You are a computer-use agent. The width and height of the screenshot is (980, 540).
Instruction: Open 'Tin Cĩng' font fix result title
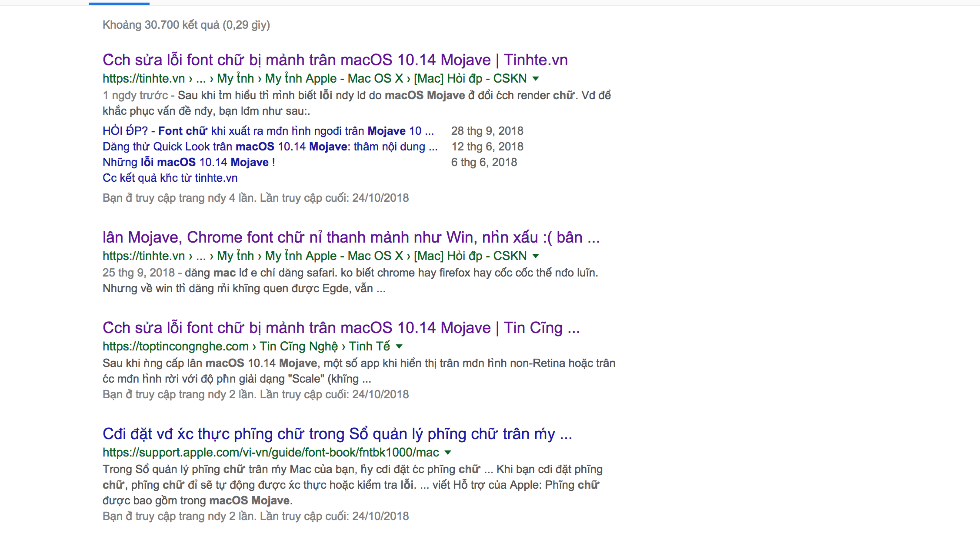coord(341,328)
